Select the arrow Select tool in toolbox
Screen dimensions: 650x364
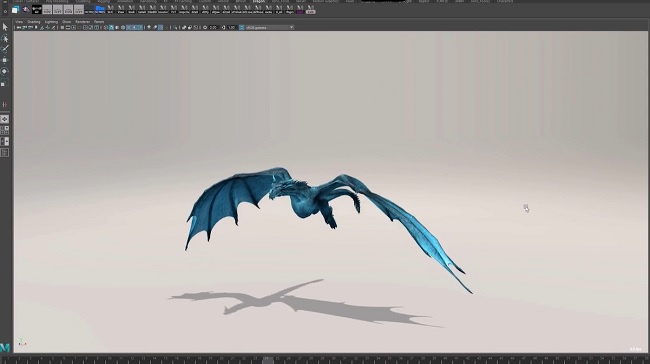(x=5, y=27)
